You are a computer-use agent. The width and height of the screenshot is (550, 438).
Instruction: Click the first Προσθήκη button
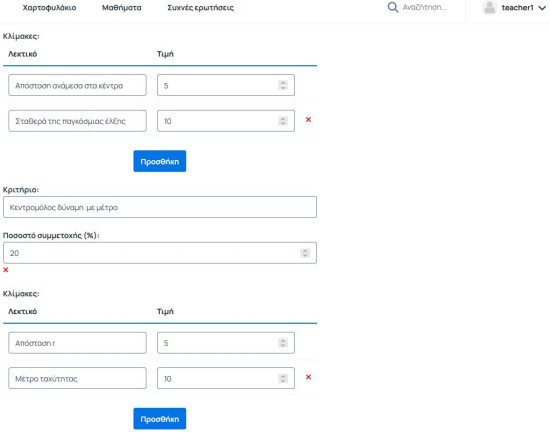(x=160, y=161)
